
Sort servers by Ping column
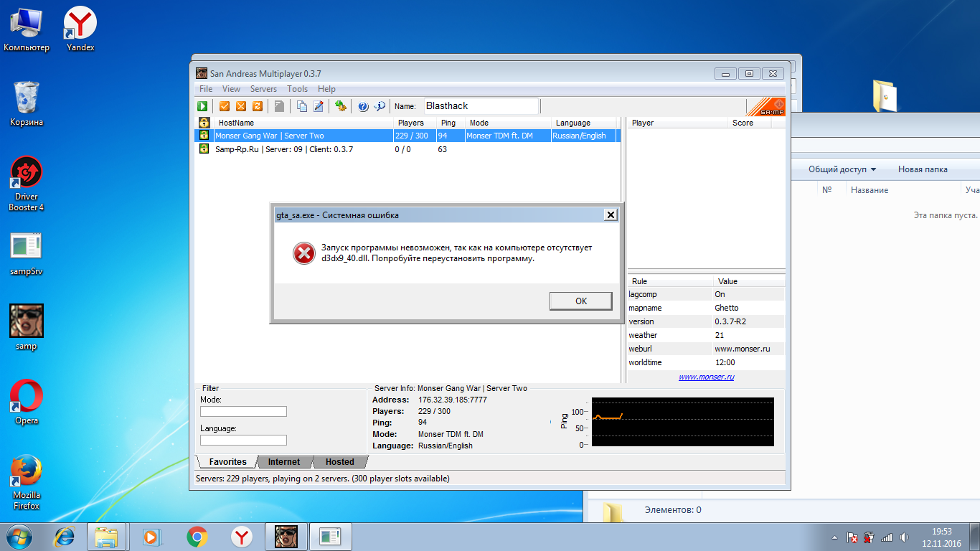[451, 123]
